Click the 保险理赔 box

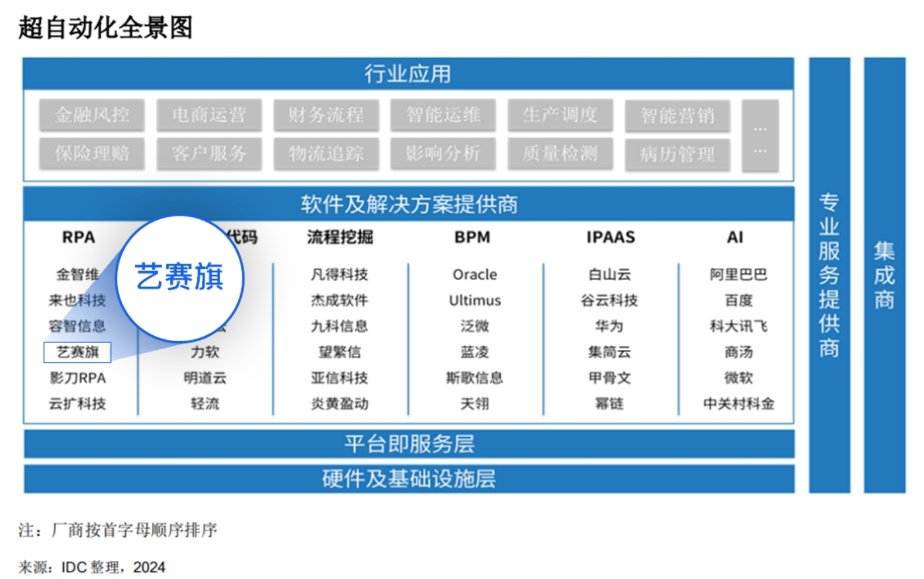tap(92, 154)
